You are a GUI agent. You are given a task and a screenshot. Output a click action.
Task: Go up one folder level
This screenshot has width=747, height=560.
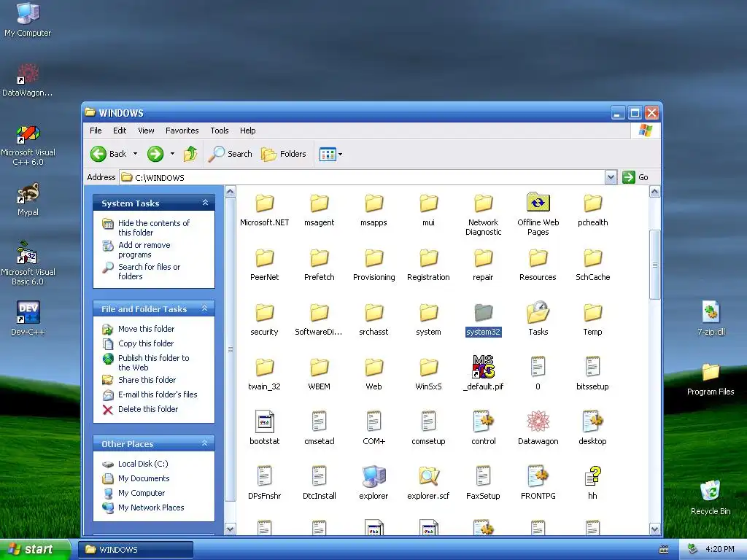coord(190,154)
